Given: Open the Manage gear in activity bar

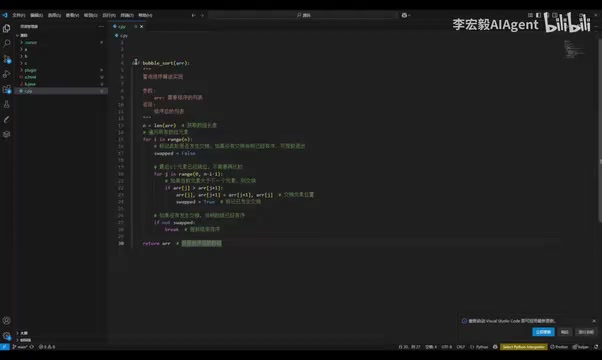Looking at the screenshot, I should click(x=7, y=335).
